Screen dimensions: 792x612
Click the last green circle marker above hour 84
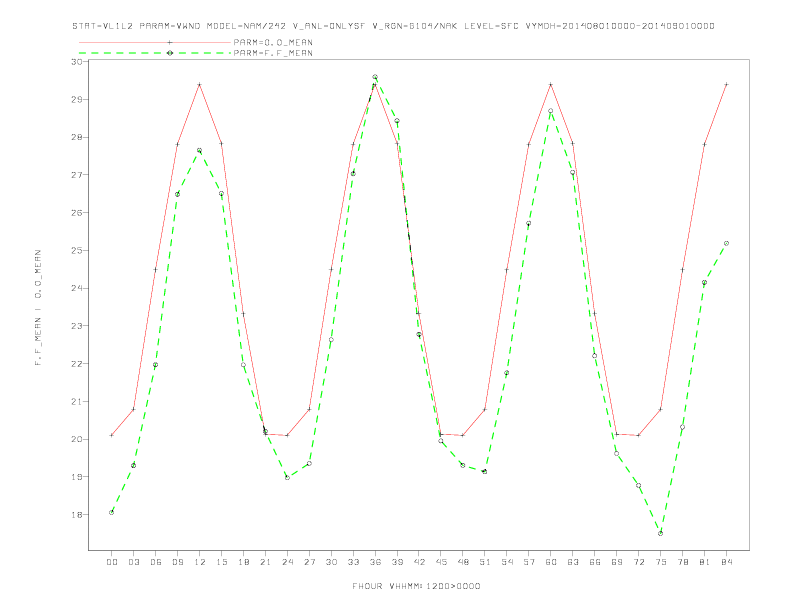click(726, 243)
